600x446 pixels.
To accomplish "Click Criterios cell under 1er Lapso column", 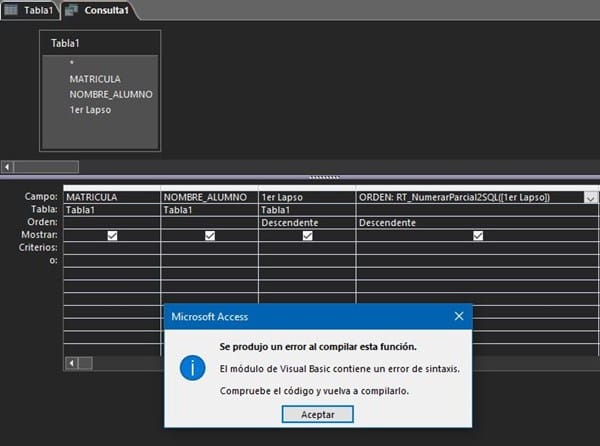I will pyautogui.click(x=307, y=248).
